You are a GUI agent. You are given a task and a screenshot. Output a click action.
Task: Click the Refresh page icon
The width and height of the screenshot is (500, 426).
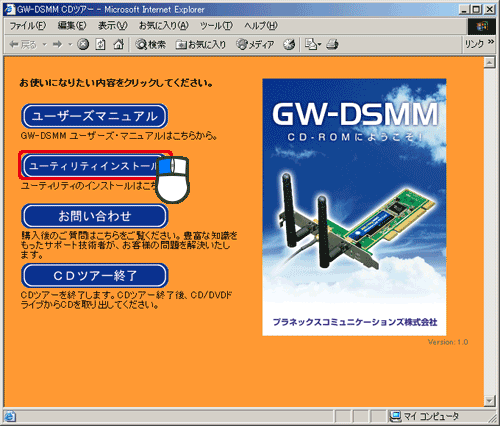click(100, 44)
